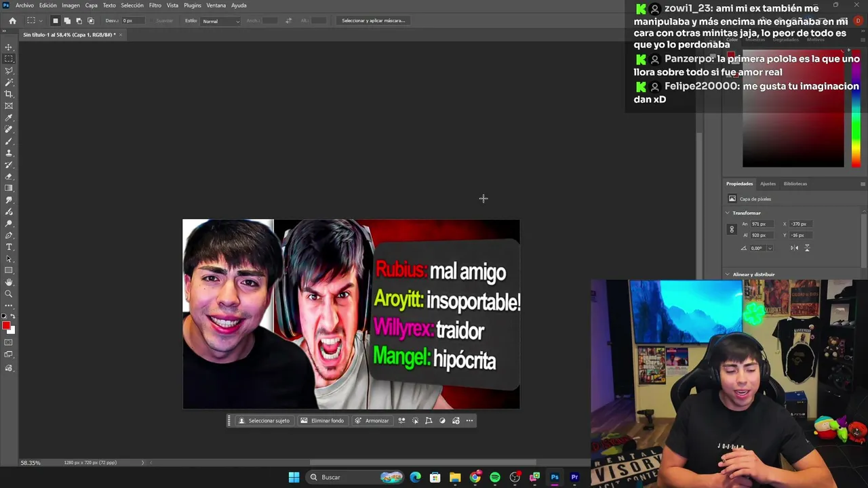The height and width of the screenshot is (488, 868).
Task: Collapse the Transformar section
Action: tap(728, 213)
